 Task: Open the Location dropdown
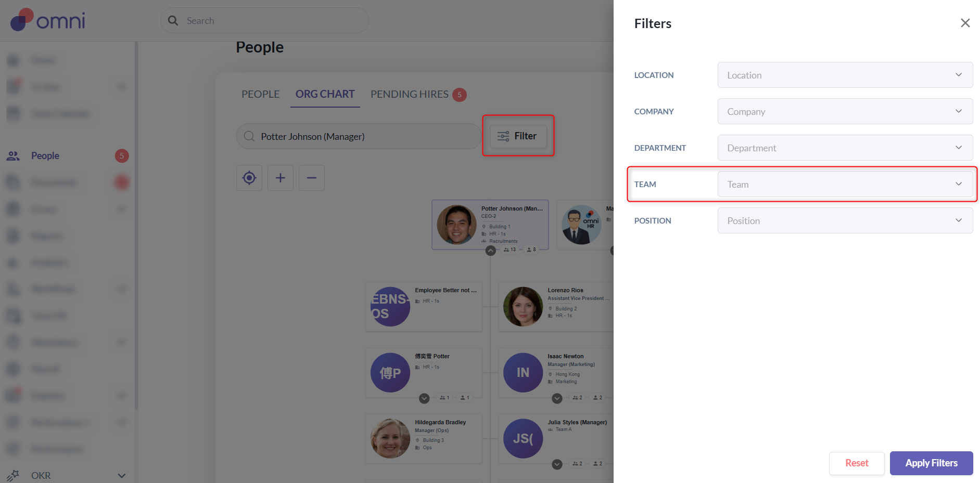point(845,75)
